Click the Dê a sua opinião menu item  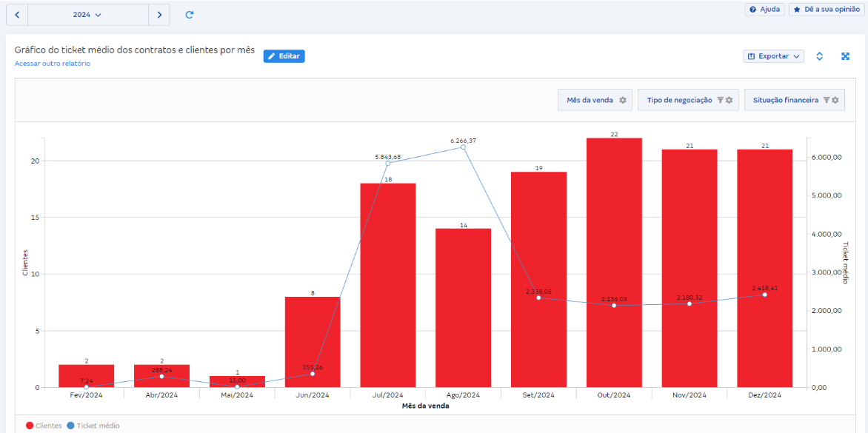click(825, 9)
